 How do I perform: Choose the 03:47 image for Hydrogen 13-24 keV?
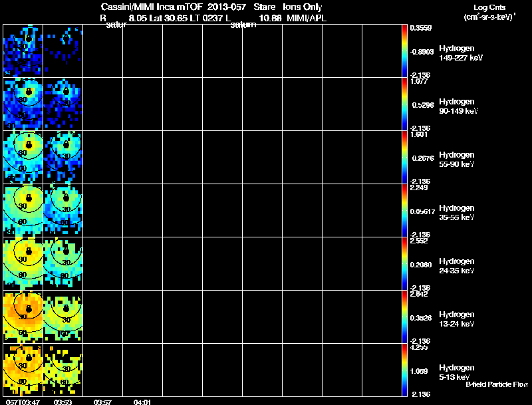coord(23,317)
